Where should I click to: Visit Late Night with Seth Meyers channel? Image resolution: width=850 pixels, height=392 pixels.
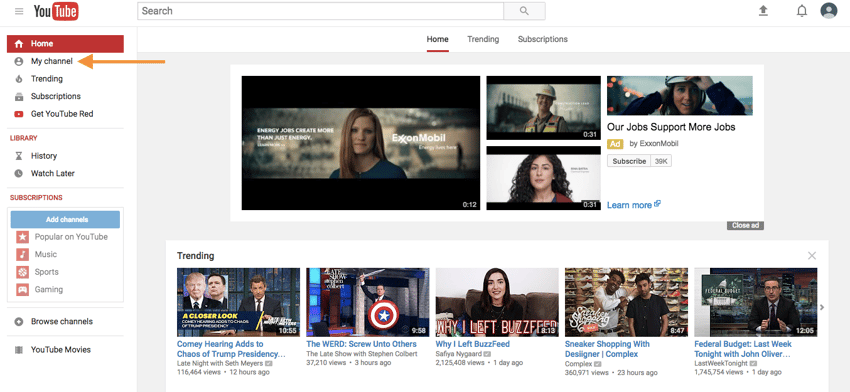click(x=220, y=363)
